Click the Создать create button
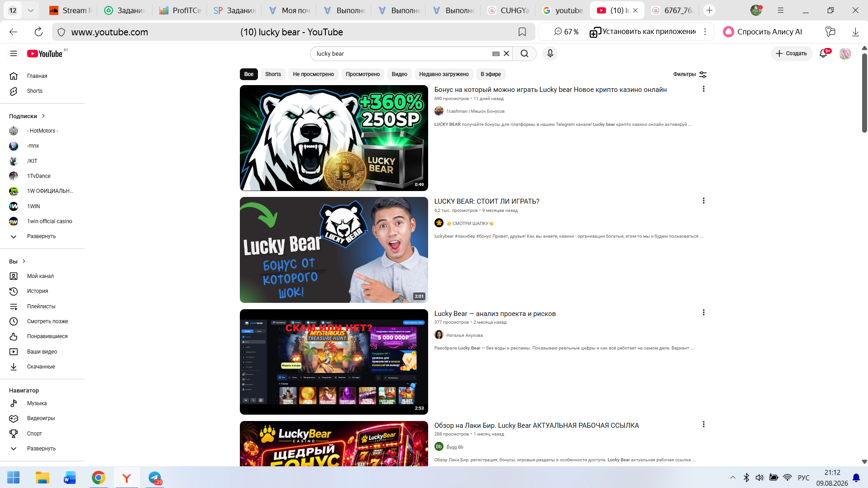The height and width of the screenshot is (488, 868). coord(792,53)
